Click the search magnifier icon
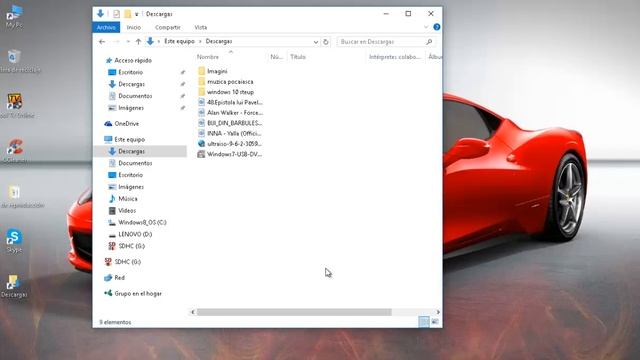Viewport: 640px width, 360px height. click(429, 42)
